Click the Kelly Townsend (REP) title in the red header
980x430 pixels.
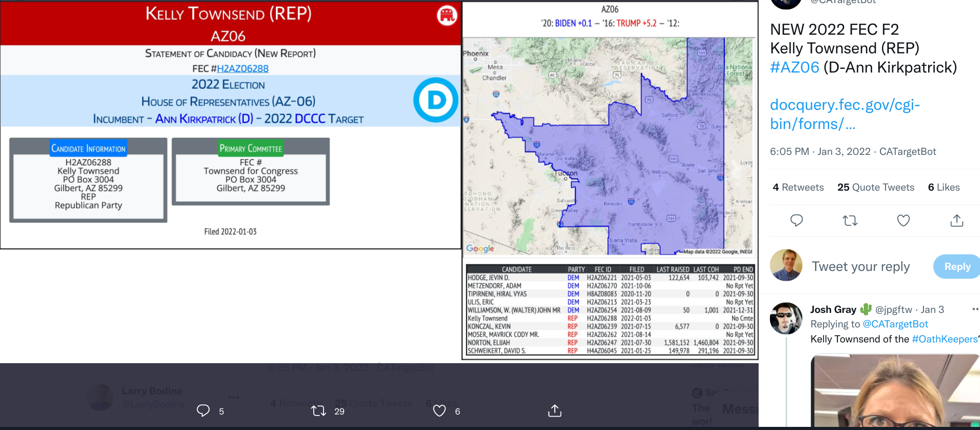(x=229, y=14)
